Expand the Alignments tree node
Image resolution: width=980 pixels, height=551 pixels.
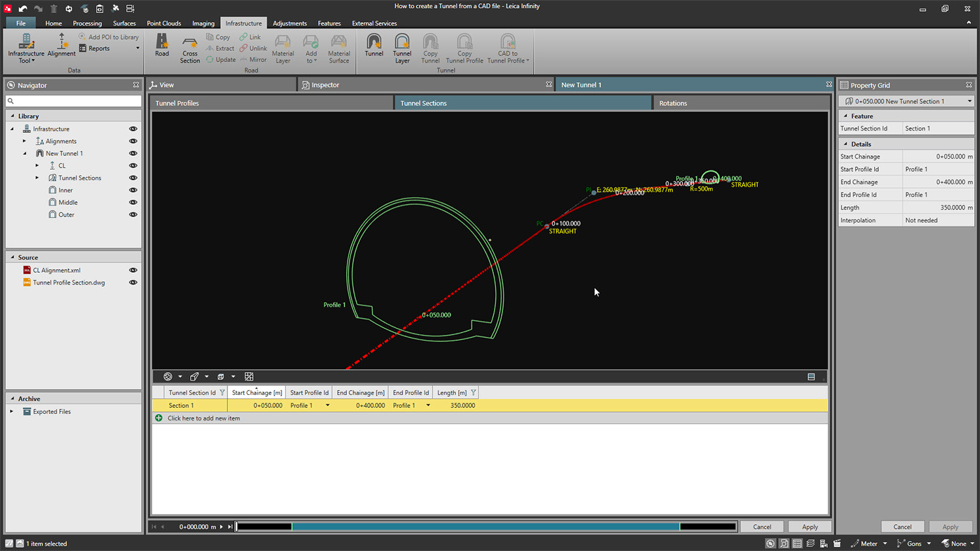pyautogui.click(x=25, y=141)
